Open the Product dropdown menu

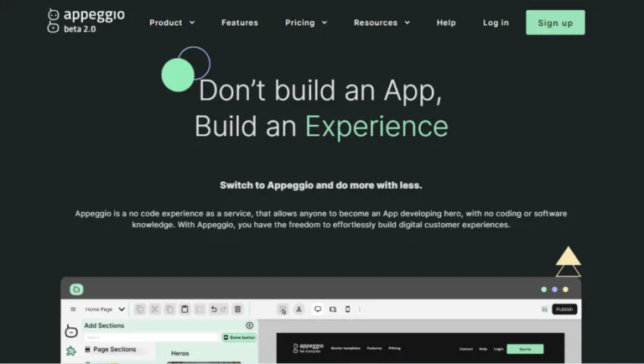172,23
